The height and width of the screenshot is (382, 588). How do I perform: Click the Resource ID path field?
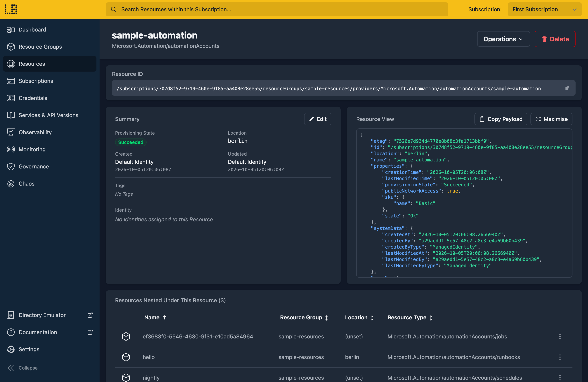coord(343,88)
